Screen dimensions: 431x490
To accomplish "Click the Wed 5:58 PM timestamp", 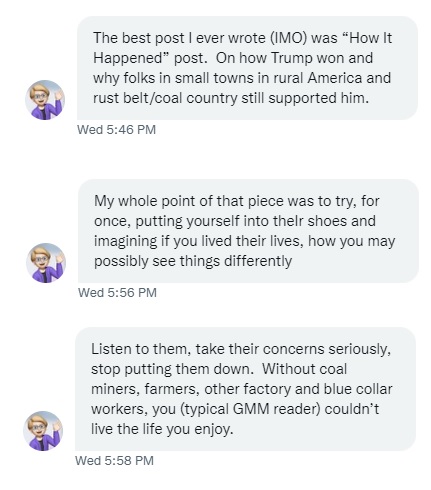I will click(x=114, y=461).
